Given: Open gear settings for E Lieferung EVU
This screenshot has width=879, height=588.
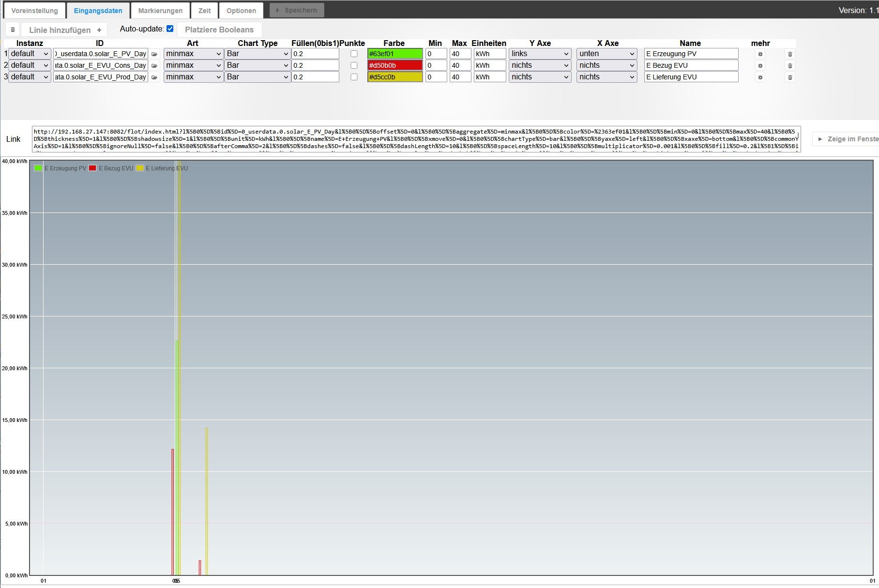Looking at the screenshot, I should click(760, 77).
